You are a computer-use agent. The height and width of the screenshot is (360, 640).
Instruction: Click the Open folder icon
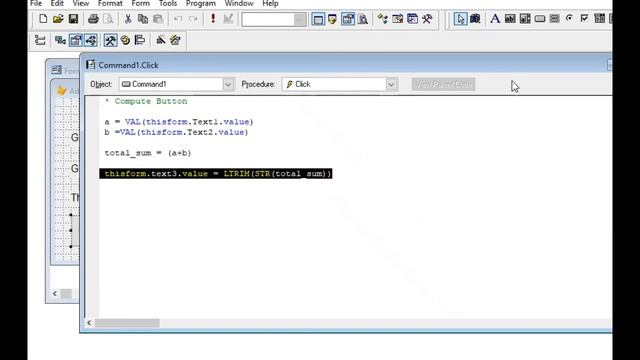[58, 19]
